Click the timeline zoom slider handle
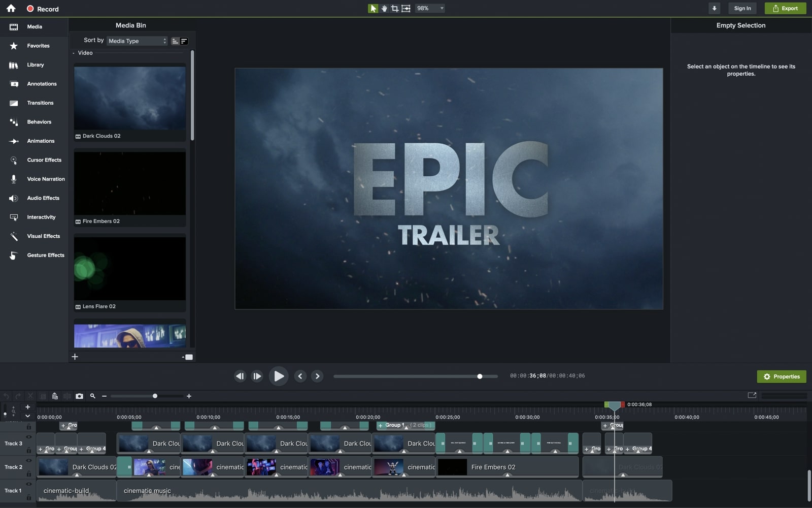 point(155,396)
